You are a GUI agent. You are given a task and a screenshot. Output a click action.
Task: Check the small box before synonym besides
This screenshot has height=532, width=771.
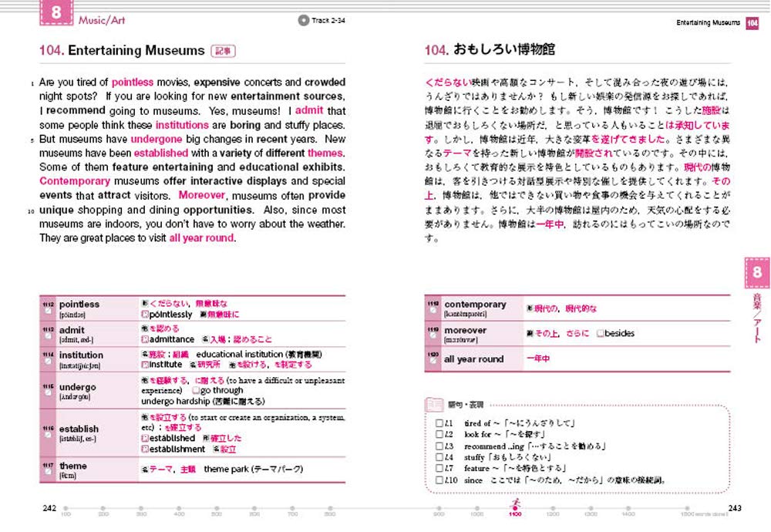[x=600, y=333]
